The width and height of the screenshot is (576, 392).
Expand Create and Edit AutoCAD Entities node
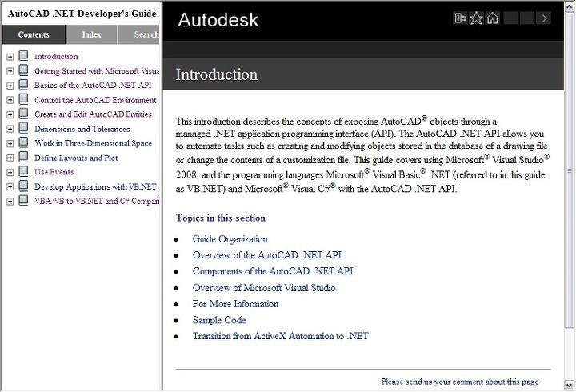tap(10, 114)
